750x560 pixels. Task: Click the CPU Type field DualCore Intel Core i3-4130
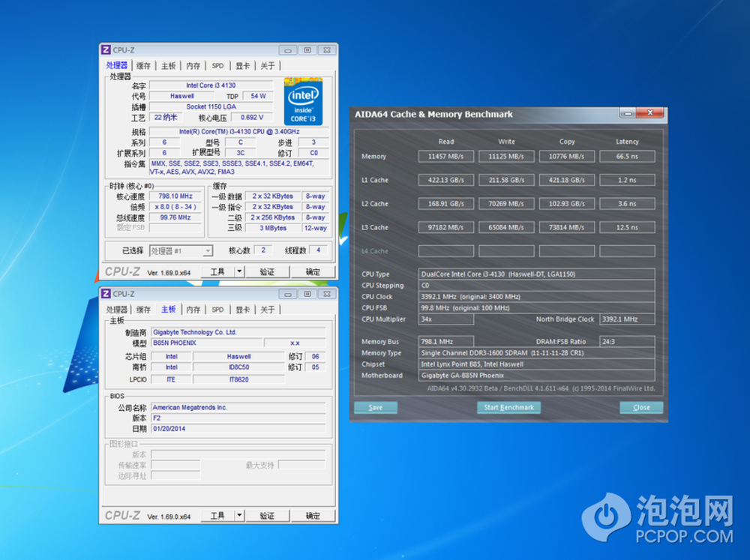pos(537,274)
